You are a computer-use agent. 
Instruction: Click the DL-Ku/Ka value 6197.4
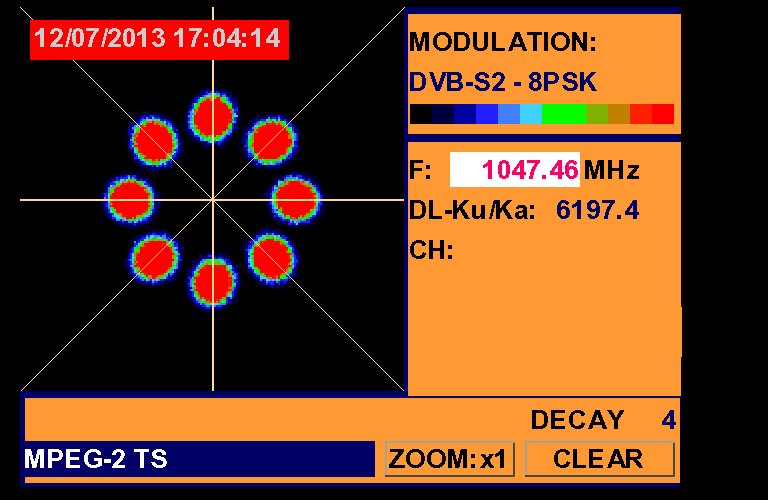coord(597,210)
